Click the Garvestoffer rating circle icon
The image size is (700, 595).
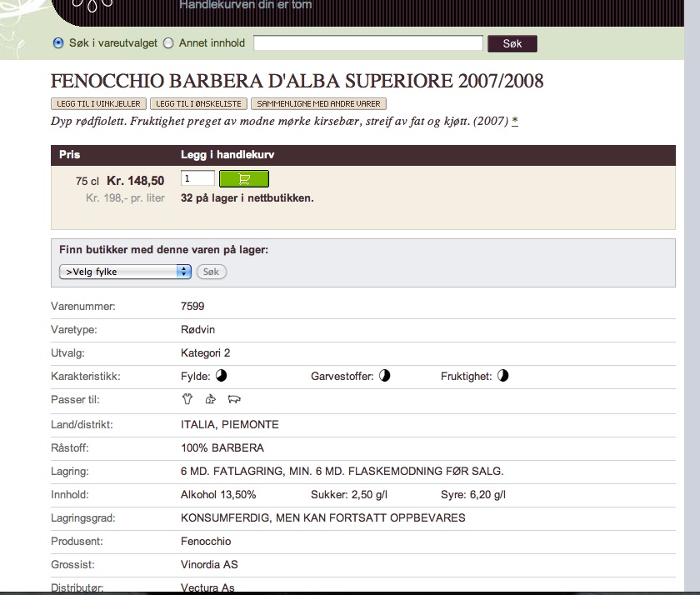tap(385, 376)
